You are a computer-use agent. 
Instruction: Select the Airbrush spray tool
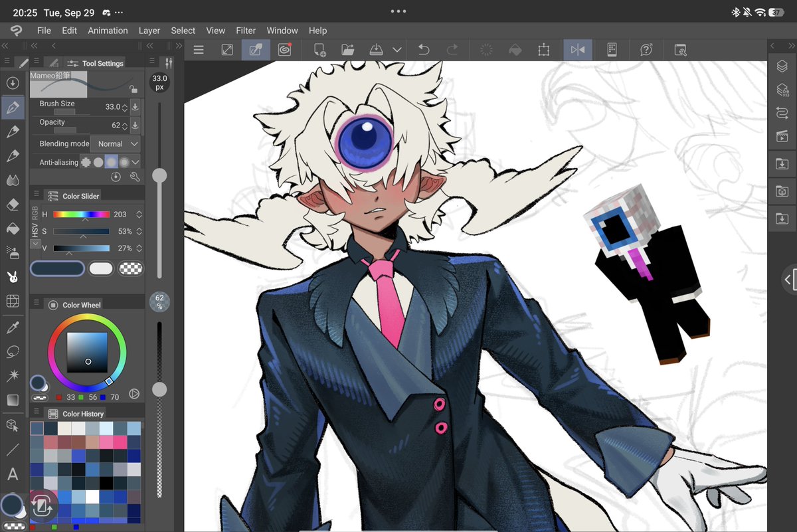12,252
